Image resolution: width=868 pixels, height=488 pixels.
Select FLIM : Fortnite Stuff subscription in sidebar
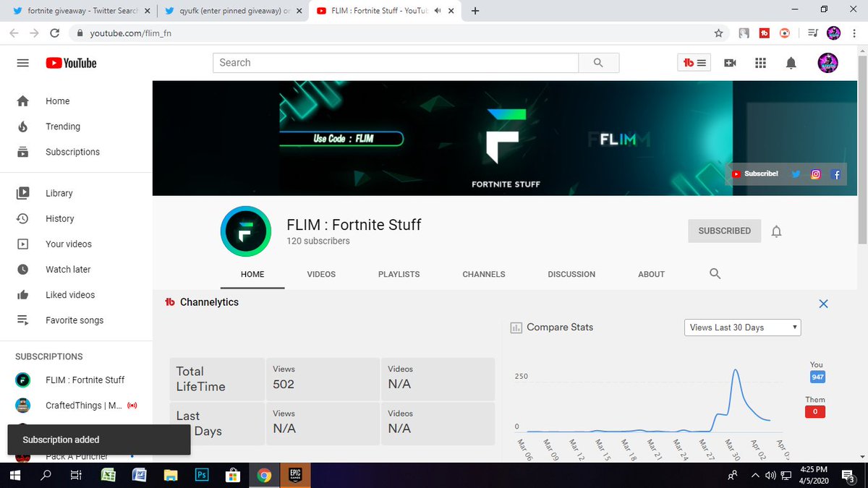[76, 380]
